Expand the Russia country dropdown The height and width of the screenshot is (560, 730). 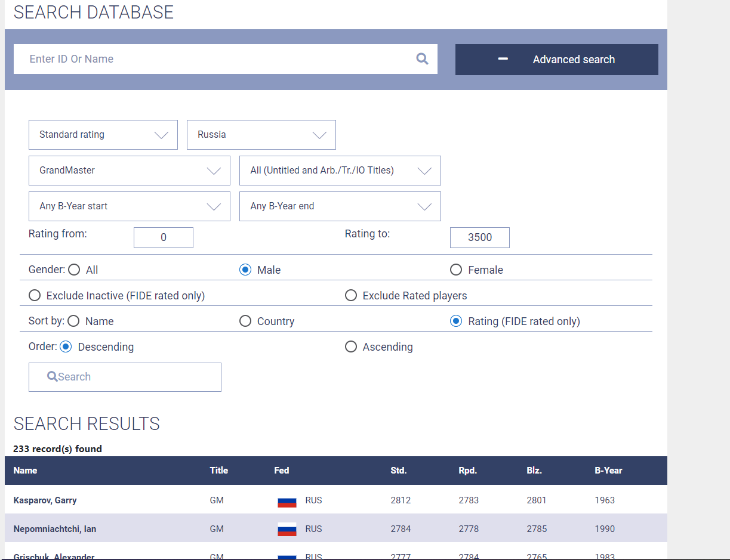(x=261, y=135)
